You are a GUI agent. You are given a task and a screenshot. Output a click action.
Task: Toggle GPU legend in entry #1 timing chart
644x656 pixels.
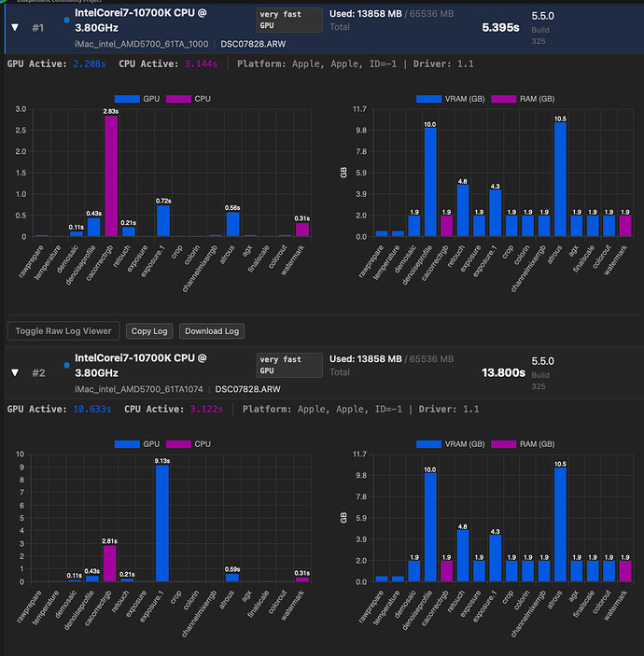coord(137,99)
